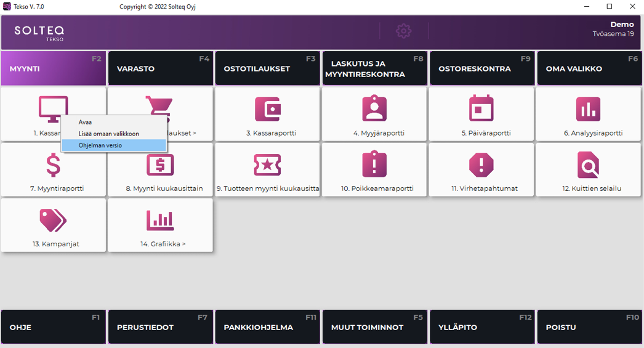The width and height of the screenshot is (644, 348).
Task: Select Avaa in context menu
Action: 85,123
